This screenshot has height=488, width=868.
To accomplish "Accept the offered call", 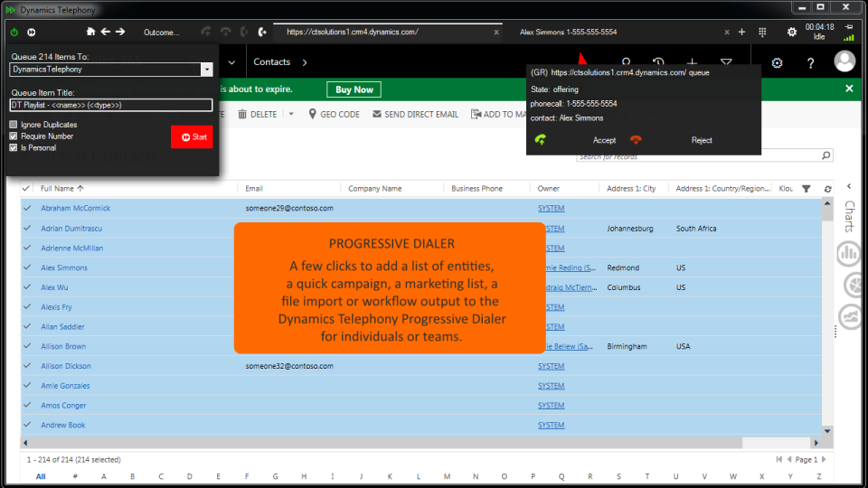I will pos(604,140).
